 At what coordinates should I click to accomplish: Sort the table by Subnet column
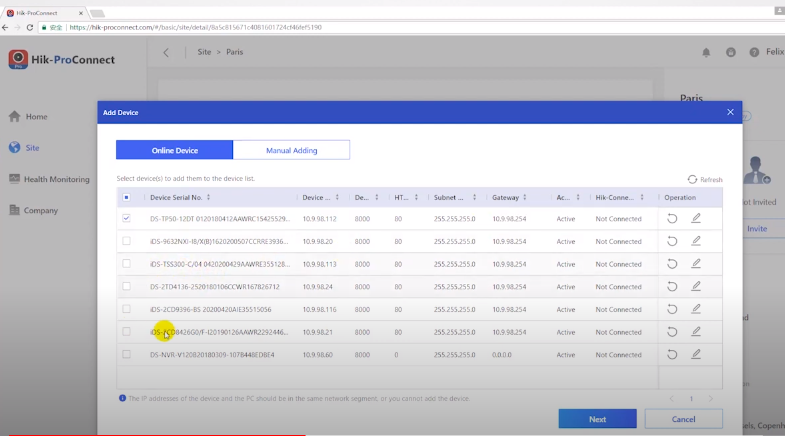pos(473,197)
